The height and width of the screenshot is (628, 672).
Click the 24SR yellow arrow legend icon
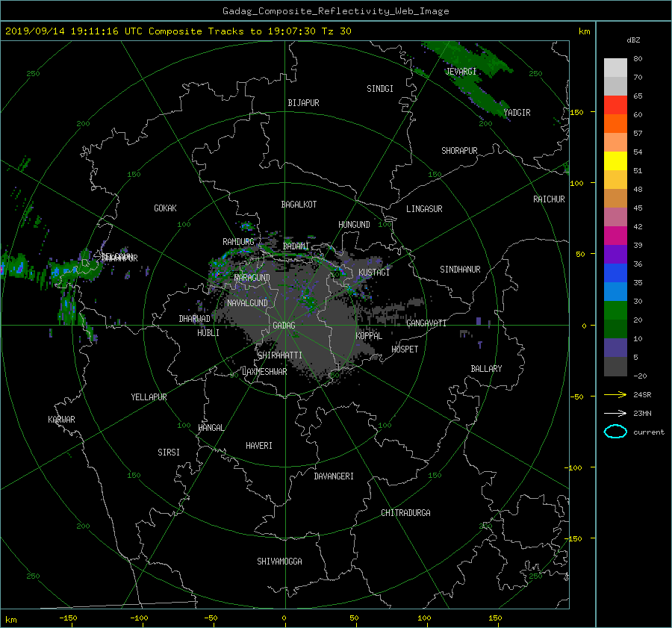coord(615,394)
